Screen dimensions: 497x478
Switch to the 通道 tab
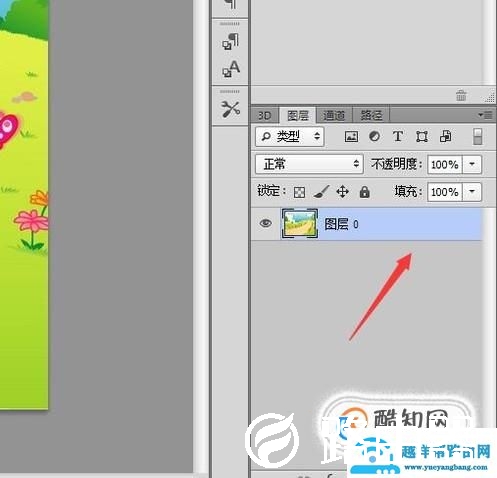334,116
